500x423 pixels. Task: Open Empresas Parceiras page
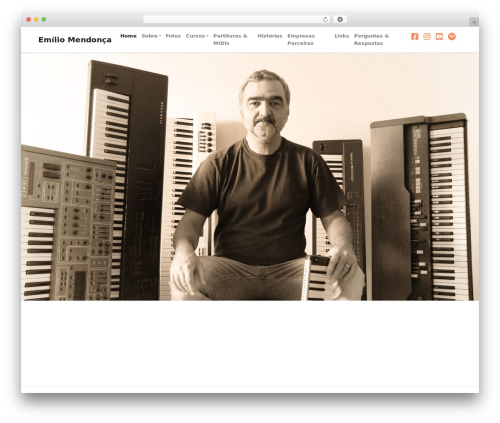(301, 40)
